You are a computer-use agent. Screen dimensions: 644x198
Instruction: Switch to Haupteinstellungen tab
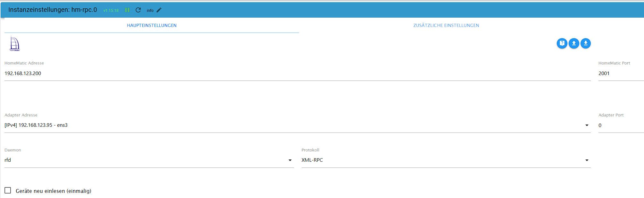pos(152,25)
